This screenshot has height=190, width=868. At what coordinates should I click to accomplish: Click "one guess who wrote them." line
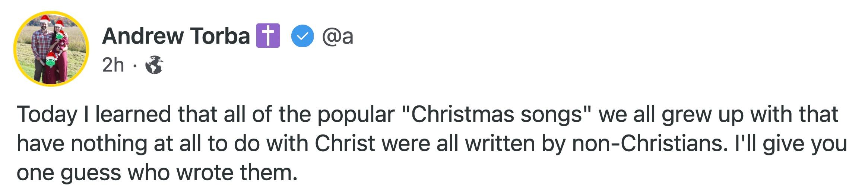[157, 172]
